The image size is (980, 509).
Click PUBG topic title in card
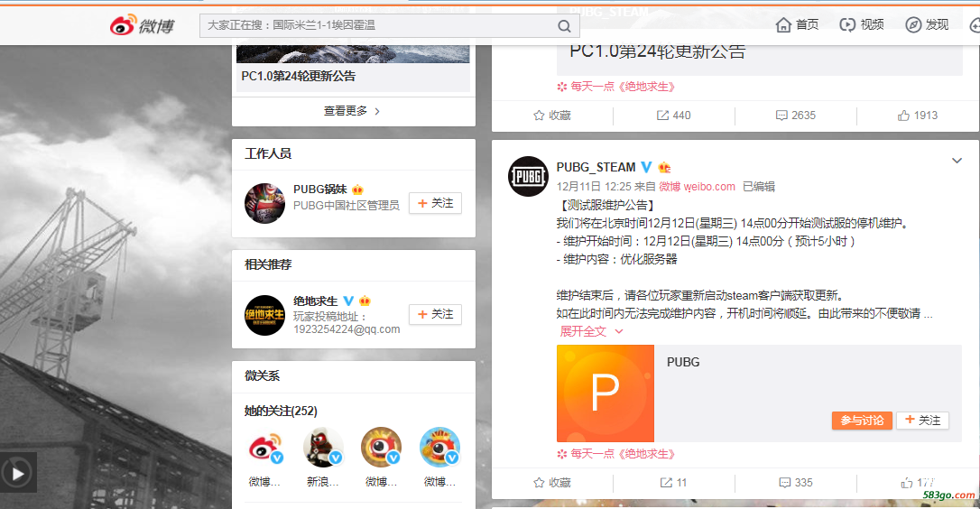[x=683, y=362]
